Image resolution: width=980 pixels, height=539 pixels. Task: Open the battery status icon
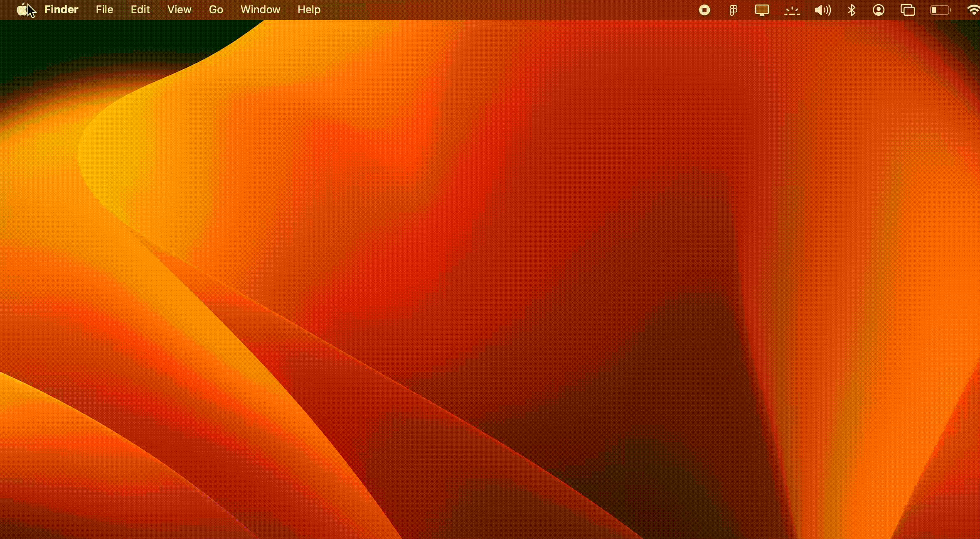point(941,10)
